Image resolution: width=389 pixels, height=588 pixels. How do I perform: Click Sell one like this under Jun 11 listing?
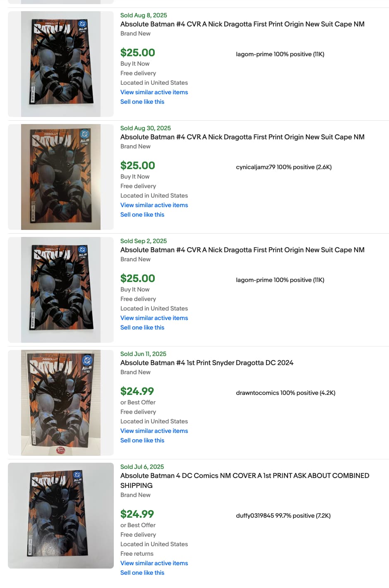(142, 440)
